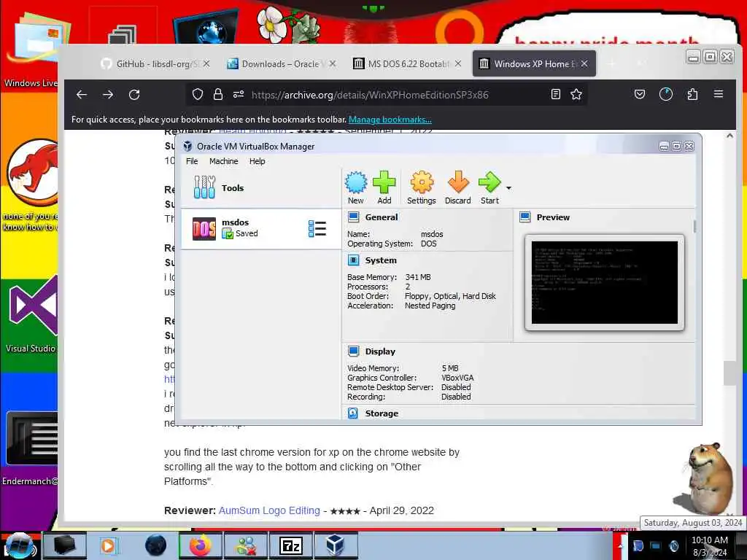Bookmark this page with the star icon
This screenshot has height=560, width=747.
click(576, 94)
